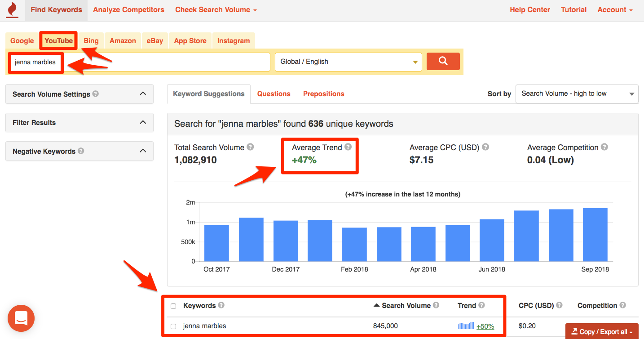644x339 pixels.
Task: Click help icon beside Total Search Volume
Action: click(250, 147)
